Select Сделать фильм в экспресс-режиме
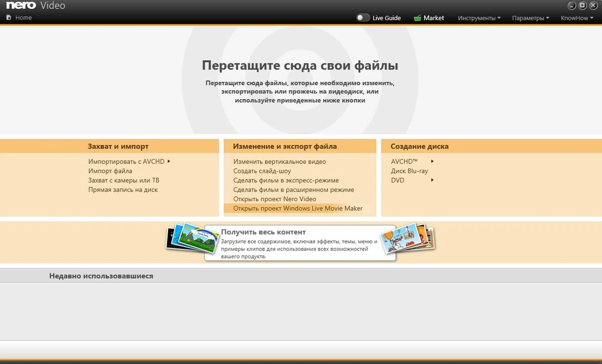 (x=286, y=180)
